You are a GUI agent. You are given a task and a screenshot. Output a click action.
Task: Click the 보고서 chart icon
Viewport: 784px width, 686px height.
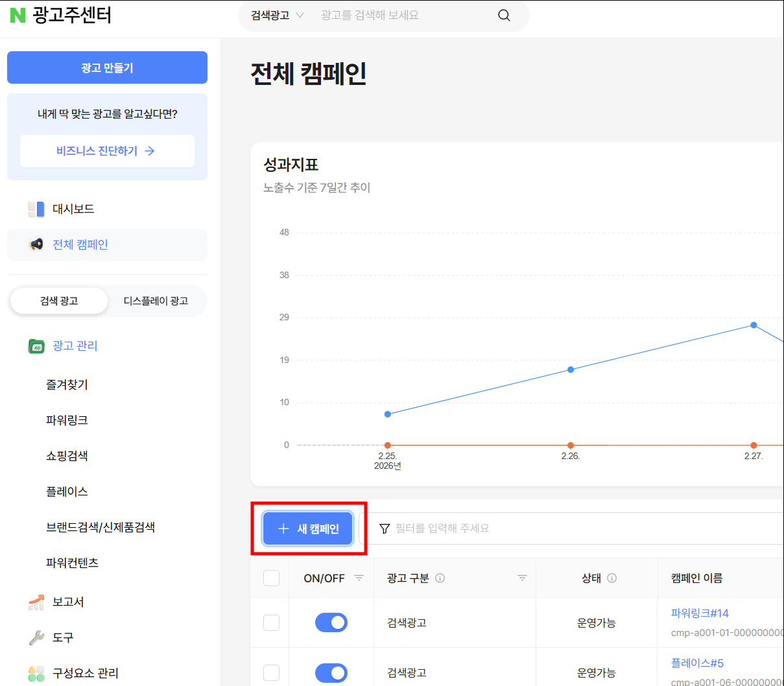pyautogui.click(x=36, y=602)
